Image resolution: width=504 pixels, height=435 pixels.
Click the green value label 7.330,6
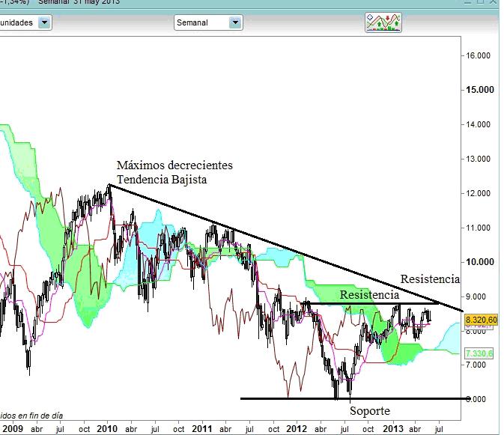click(479, 353)
